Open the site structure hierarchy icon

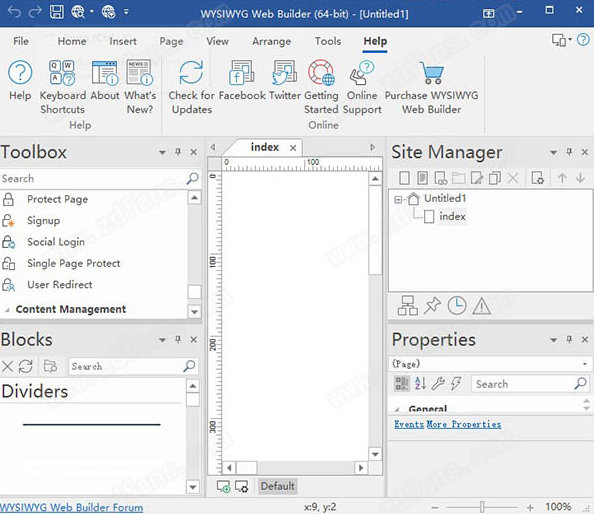pos(408,306)
